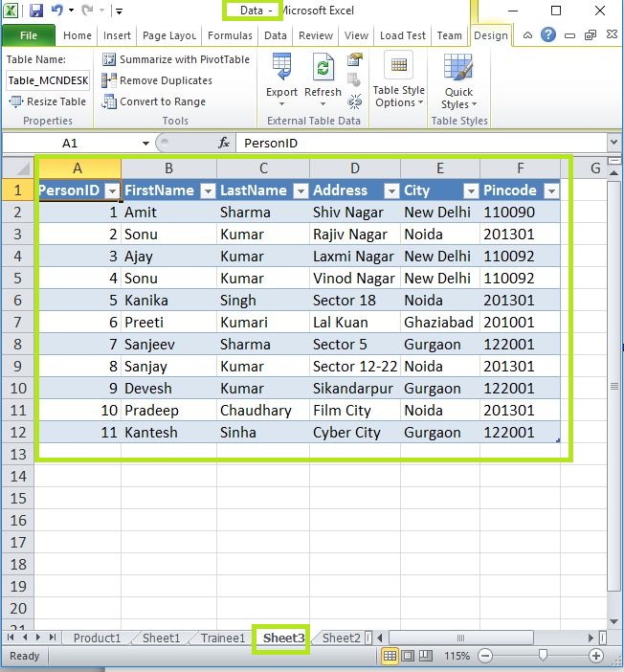The width and height of the screenshot is (624, 672).
Task: Select Page Break Preview icon
Action: (426, 656)
